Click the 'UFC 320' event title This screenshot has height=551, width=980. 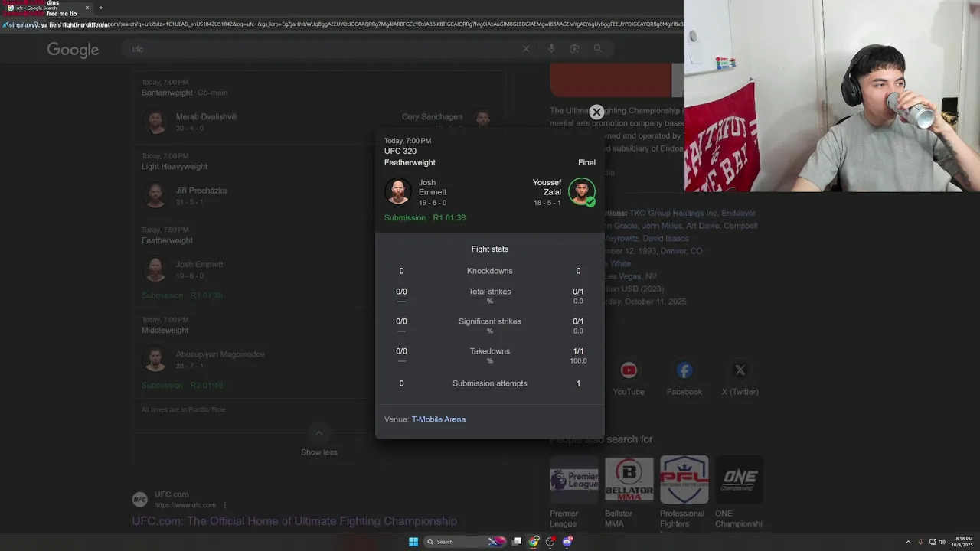[400, 152]
